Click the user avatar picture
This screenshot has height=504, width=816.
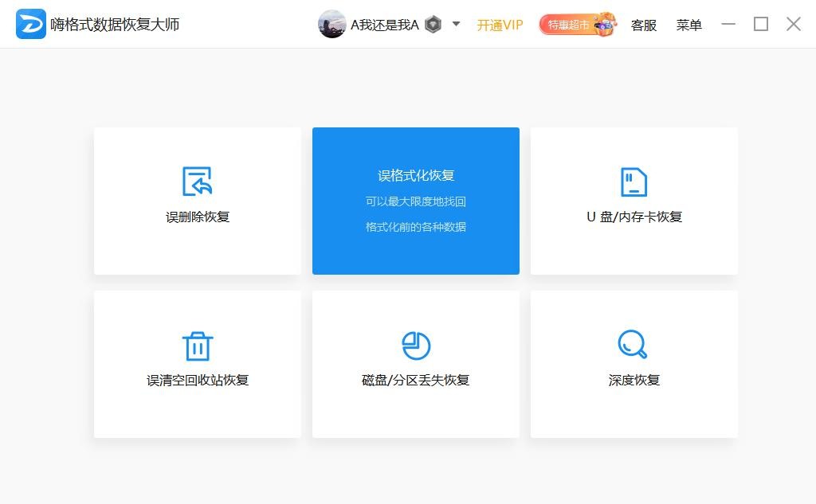pyautogui.click(x=331, y=24)
